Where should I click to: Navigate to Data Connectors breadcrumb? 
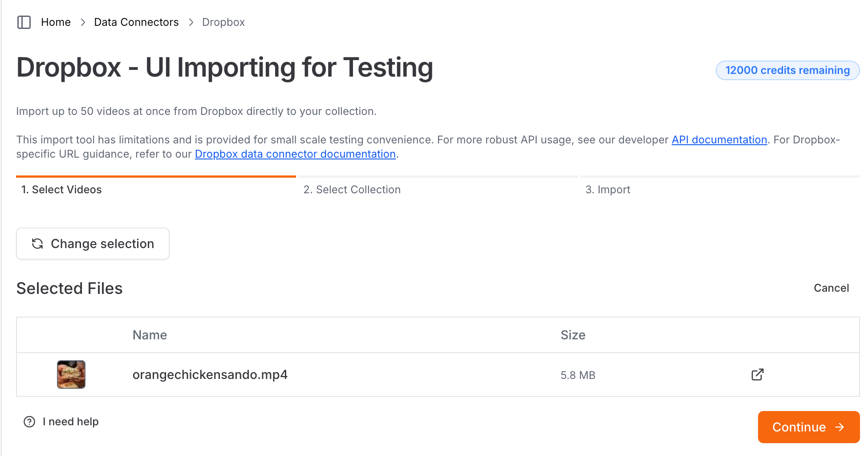click(x=136, y=22)
